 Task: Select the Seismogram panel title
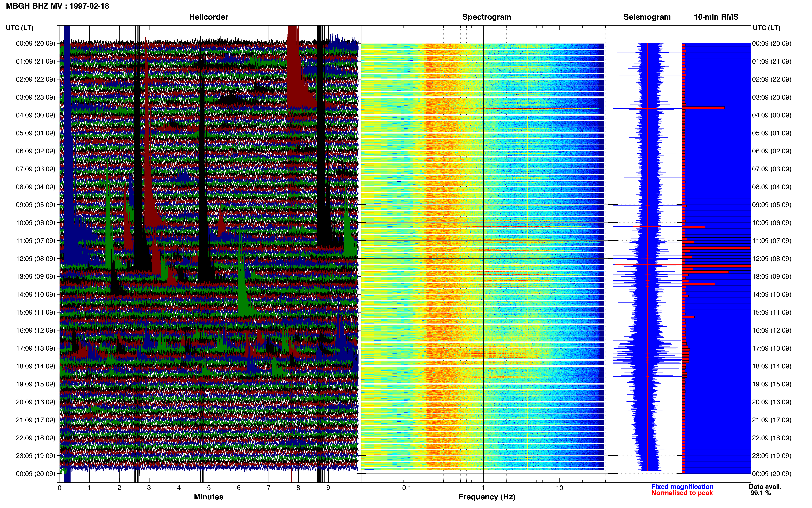[647, 17]
